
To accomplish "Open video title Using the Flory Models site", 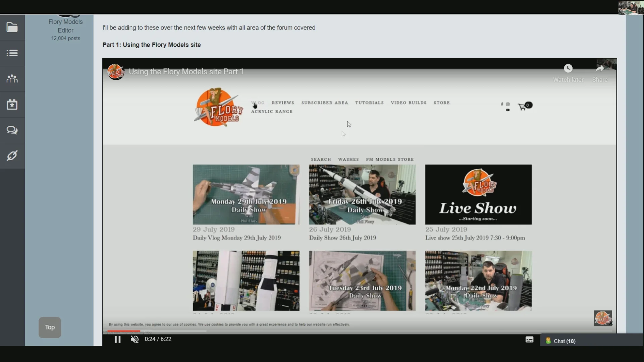I will [x=186, y=72].
